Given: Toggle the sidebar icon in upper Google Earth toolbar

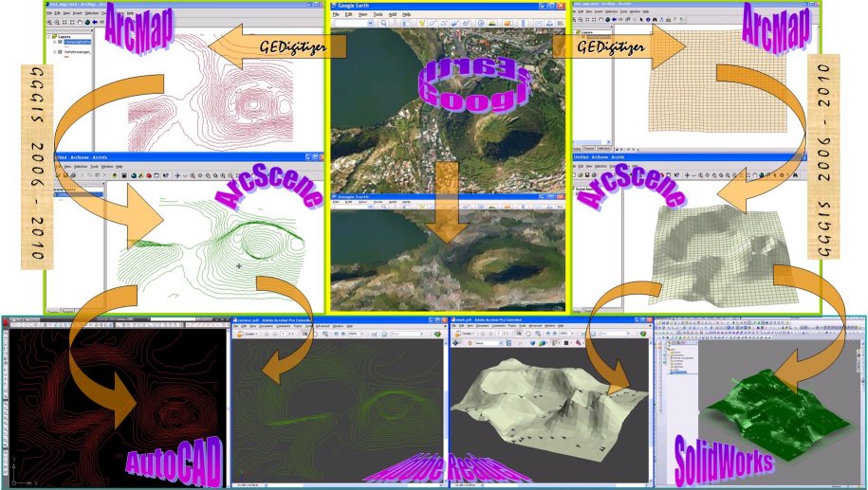Looking at the screenshot, I should (x=406, y=24).
